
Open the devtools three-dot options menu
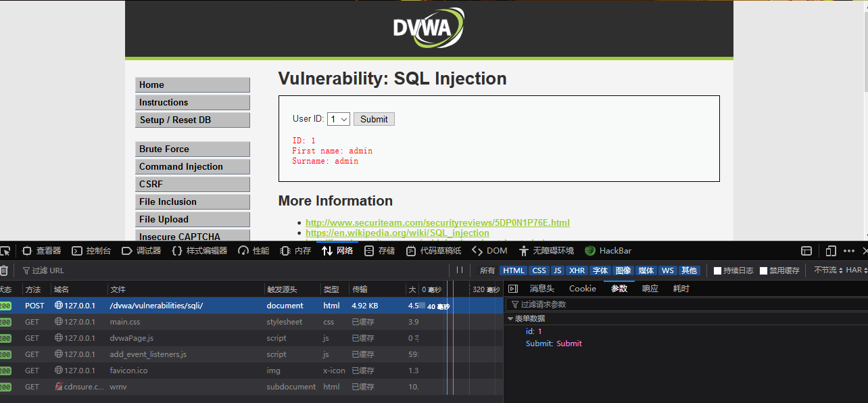point(849,251)
